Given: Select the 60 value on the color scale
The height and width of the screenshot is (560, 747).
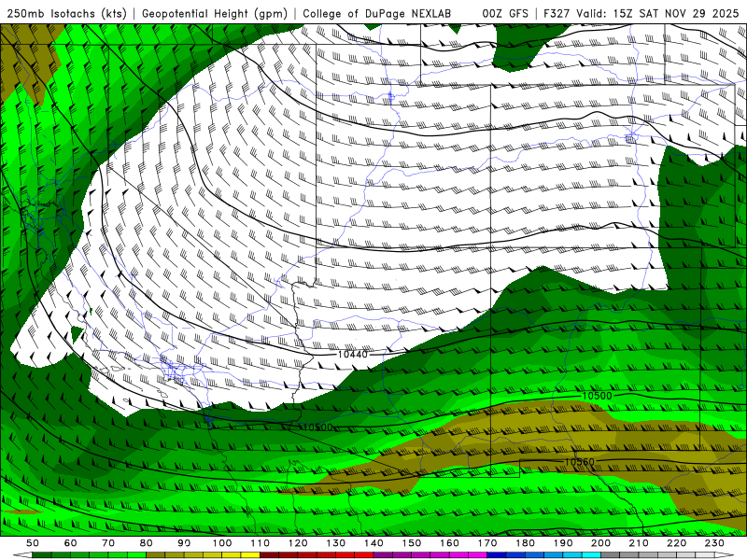Looking at the screenshot, I should coord(70,543).
